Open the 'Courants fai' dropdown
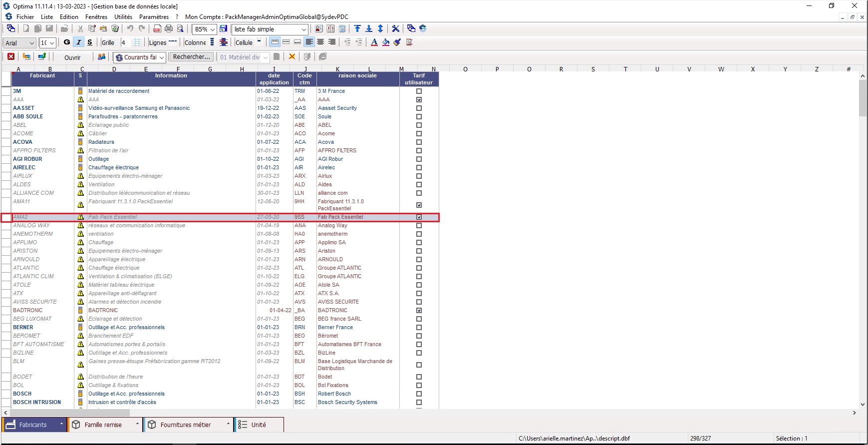This screenshot has width=868, height=445. pyautogui.click(x=162, y=57)
